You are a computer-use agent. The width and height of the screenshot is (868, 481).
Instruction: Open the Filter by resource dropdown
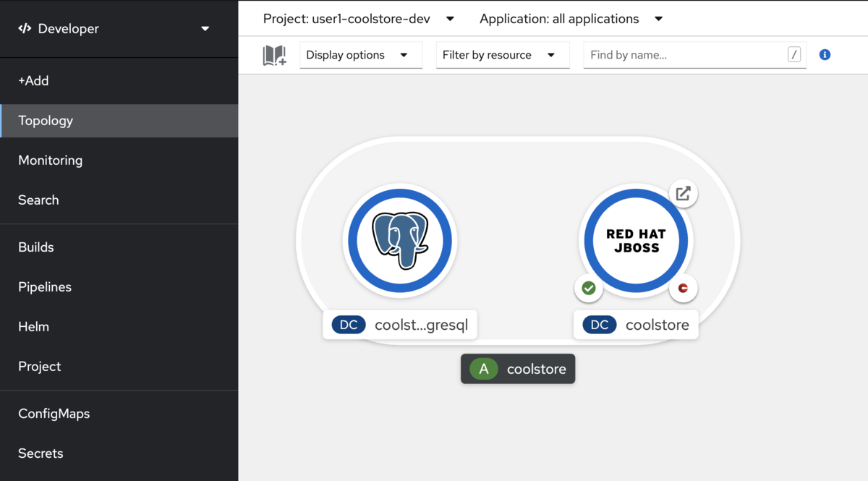pos(503,55)
